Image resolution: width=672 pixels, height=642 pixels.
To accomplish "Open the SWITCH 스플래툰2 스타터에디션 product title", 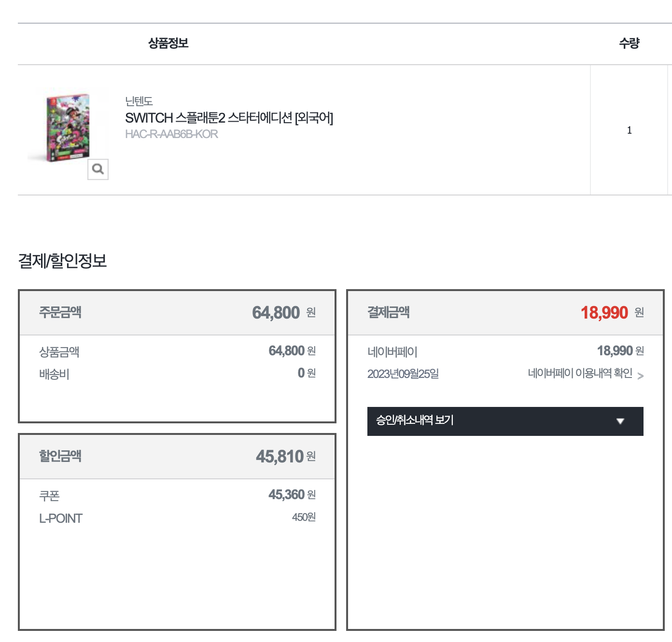I will click(229, 118).
